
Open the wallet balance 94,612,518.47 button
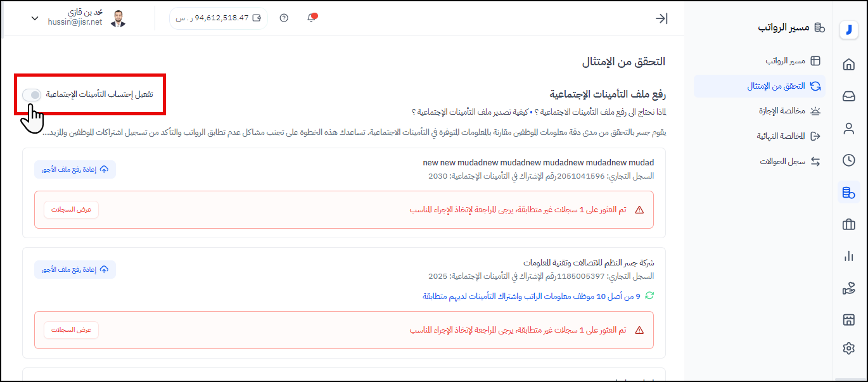[219, 18]
